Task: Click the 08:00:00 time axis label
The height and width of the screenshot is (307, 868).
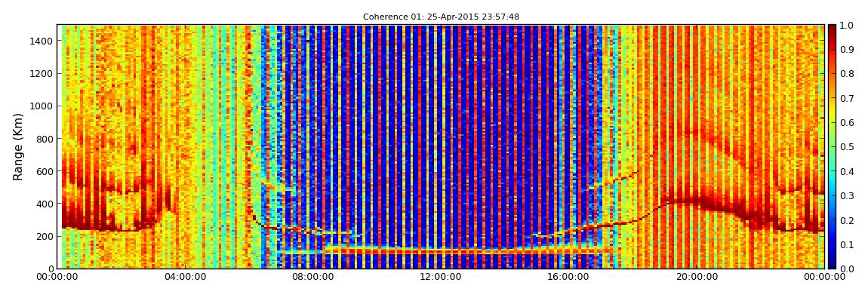Action: 313,277
